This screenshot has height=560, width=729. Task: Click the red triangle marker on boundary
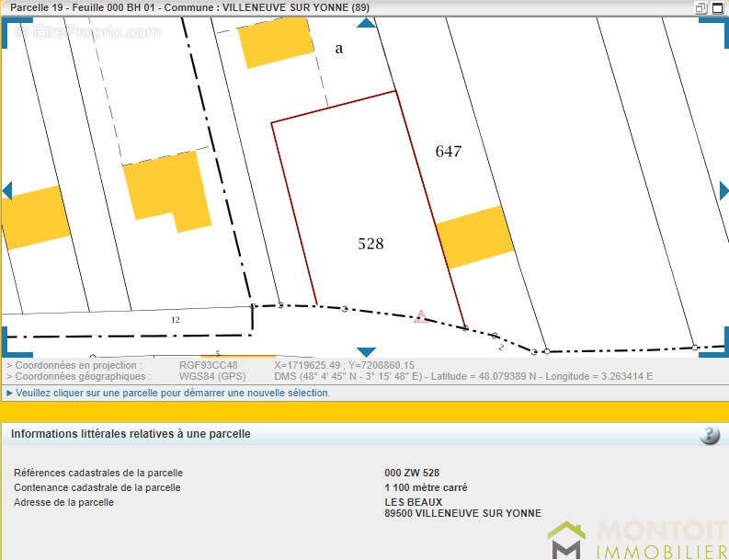coord(421,316)
